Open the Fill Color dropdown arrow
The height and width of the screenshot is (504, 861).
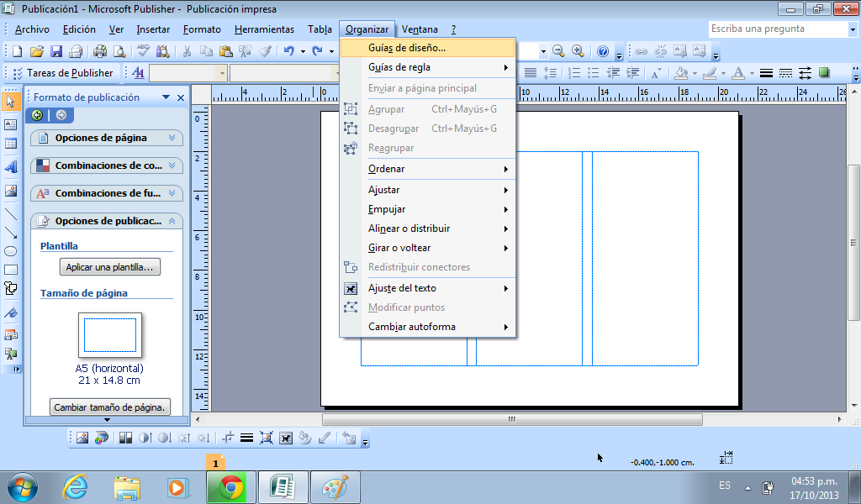click(x=695, y=73)
